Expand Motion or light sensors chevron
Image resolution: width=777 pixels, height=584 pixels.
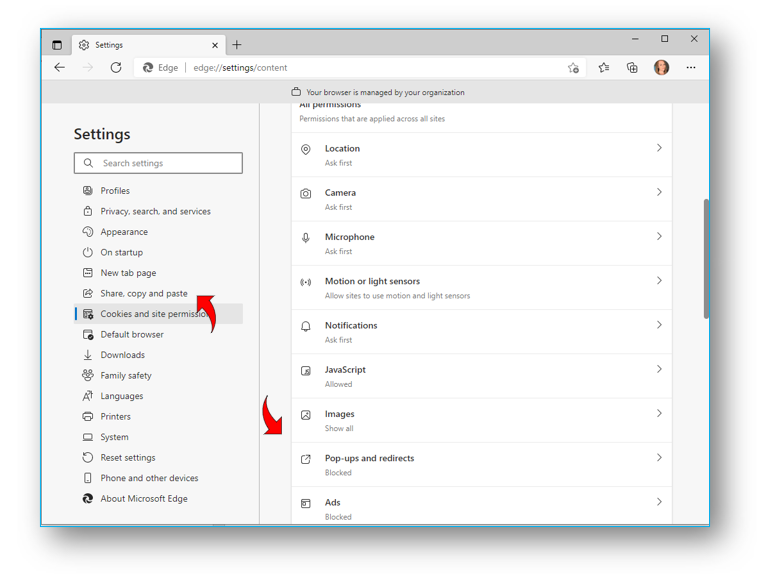point(659,280)
